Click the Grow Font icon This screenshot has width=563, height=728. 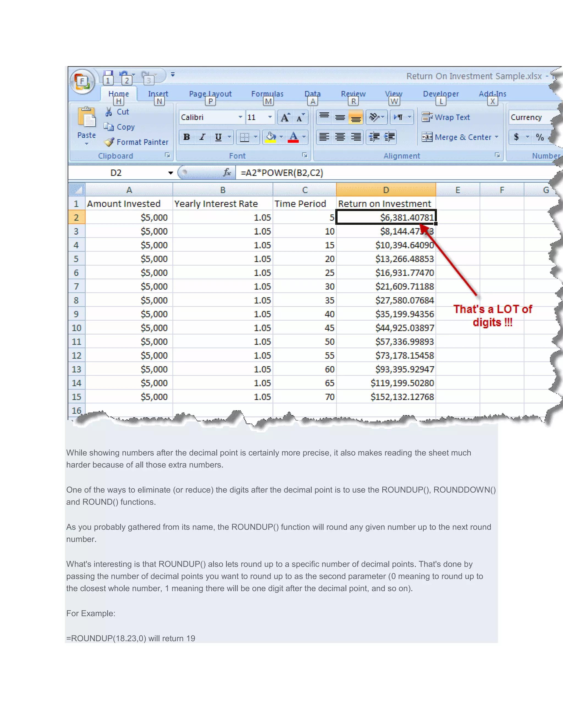point(286,117)
